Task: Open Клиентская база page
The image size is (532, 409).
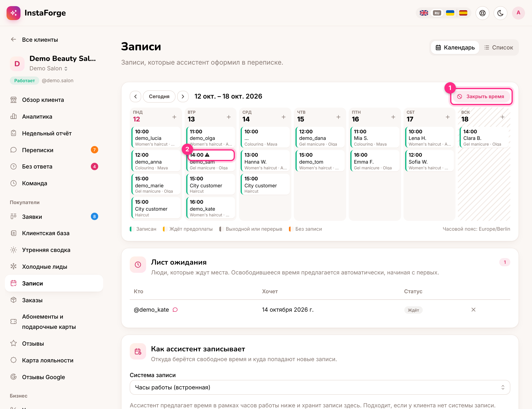Action: pyautogui.click(x=54, y=233)
